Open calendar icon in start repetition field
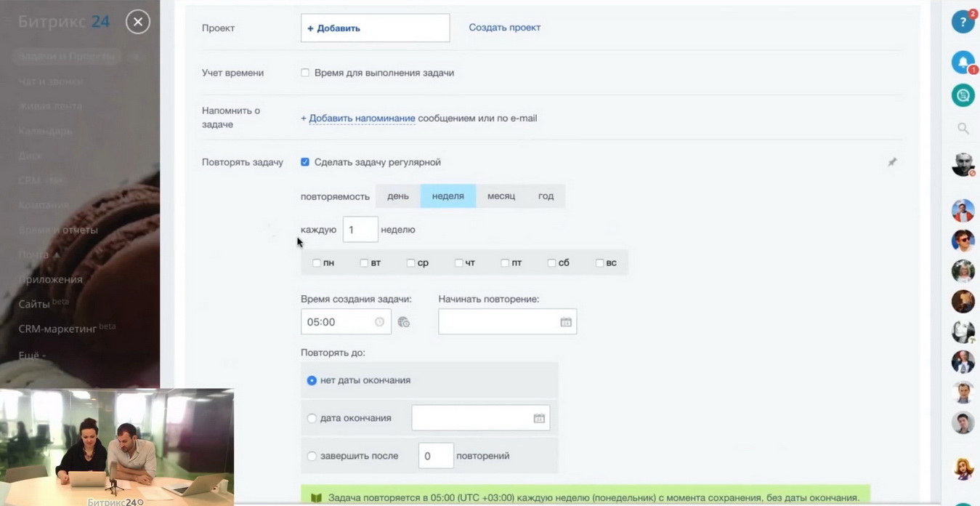This screenshot has height=506, width=980. coord(565,322)
